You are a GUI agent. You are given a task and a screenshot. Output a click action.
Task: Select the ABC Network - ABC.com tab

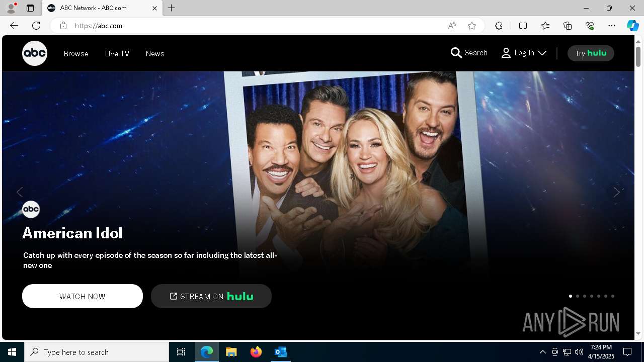pyautogui.click(x=102, y=8)
